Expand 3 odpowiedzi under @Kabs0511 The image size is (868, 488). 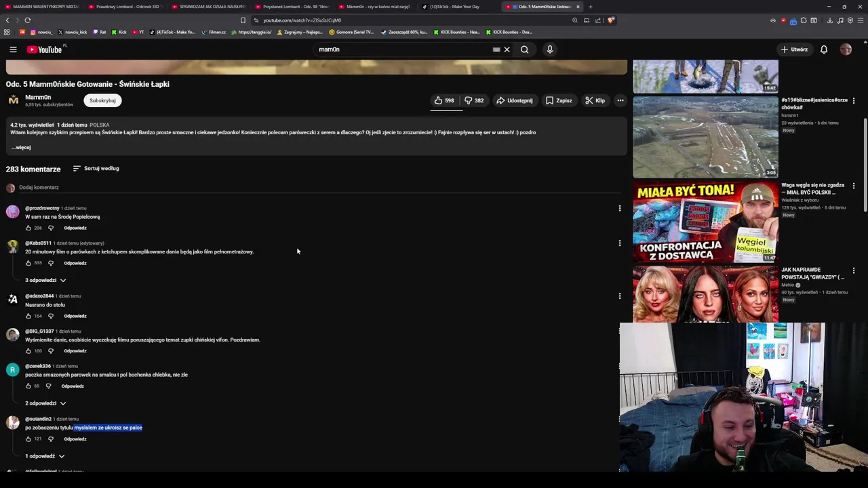(46, 281)
